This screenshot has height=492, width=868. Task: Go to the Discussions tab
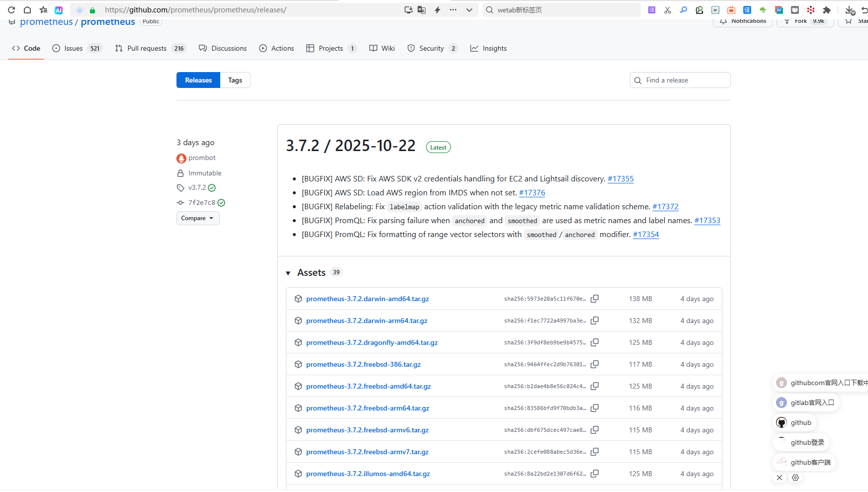pos(223,48)
